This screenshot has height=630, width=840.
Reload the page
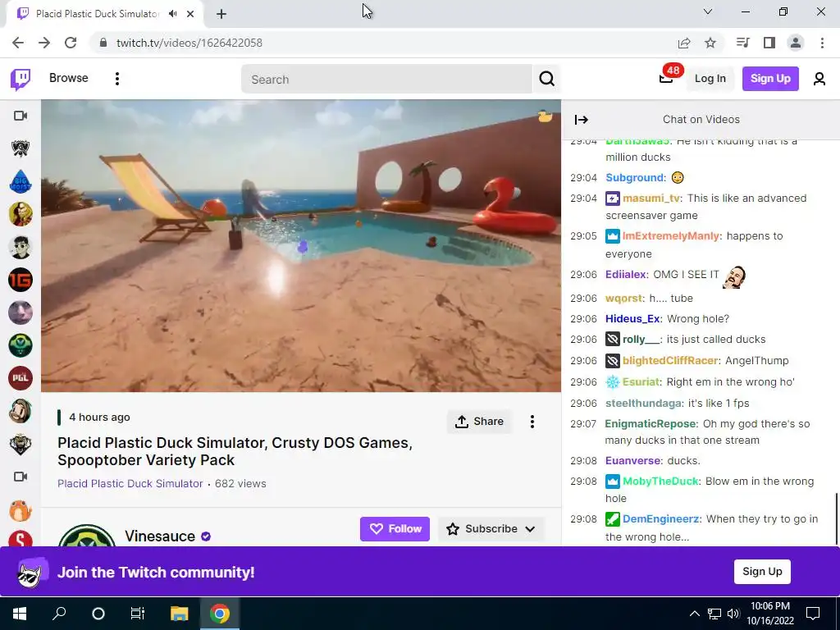[x=71, y=43]
